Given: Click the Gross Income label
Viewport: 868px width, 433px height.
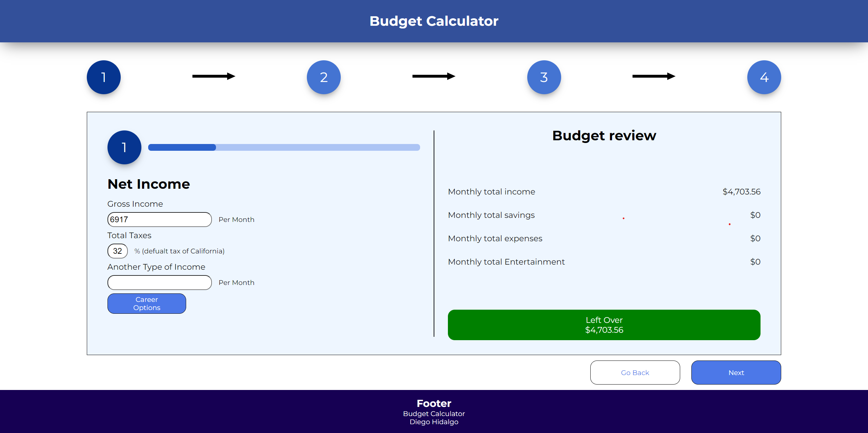Looking at the screenshot, I should tap(135, 204).
